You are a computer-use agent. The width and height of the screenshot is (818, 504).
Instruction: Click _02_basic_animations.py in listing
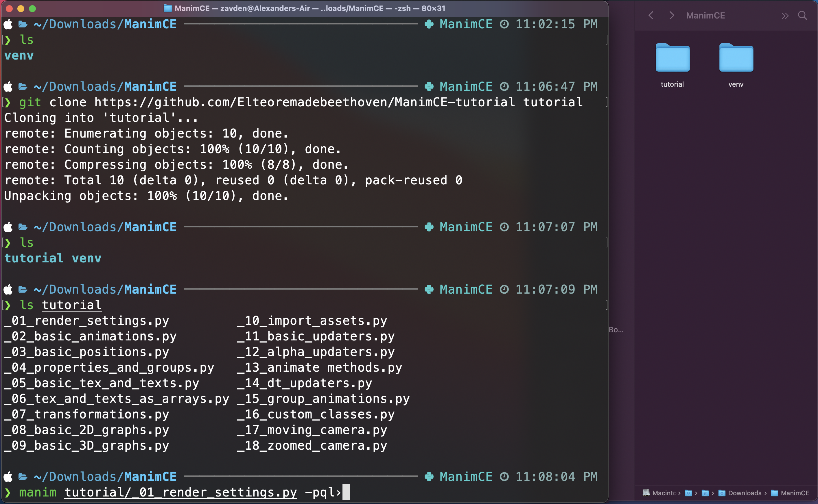(x=91, y=336)
